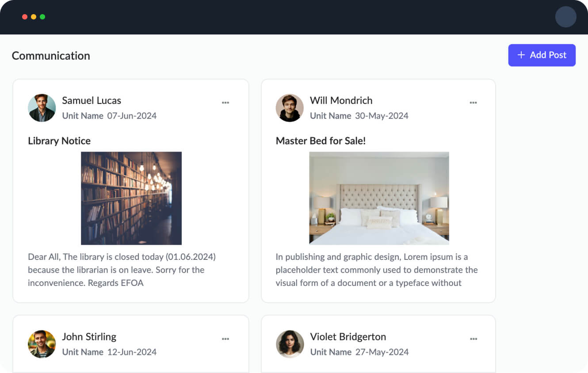Select the Violet Bridgerton author name
588x373 pixels.
(348, 337)
